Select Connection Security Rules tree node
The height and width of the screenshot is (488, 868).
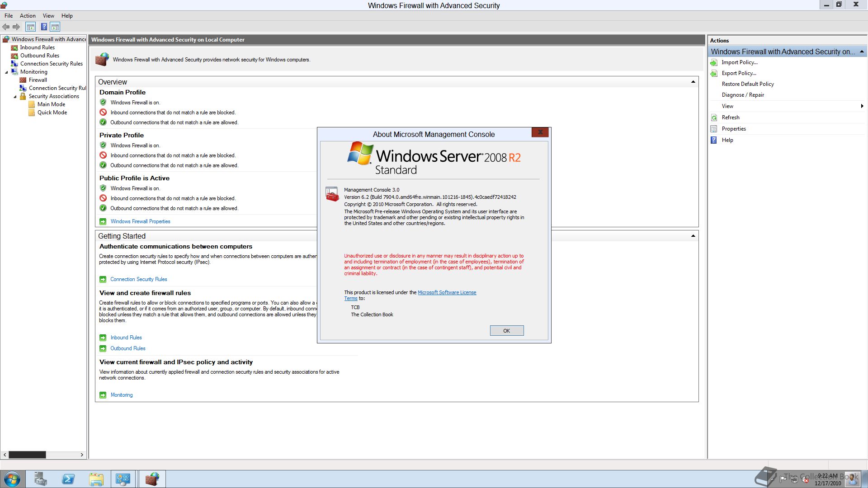[x=51, y=64]
